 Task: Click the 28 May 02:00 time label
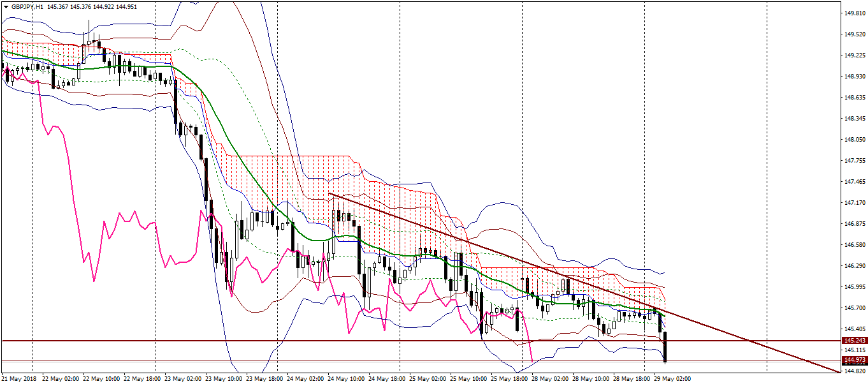coord(549,379)
